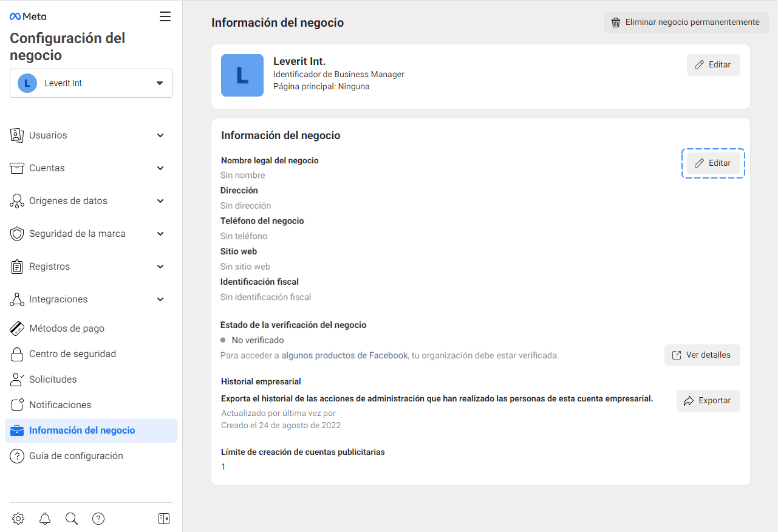The image size is (778, 532).
Task: Click the Sin sitio web value text
Action: click(x=245, y=267)
